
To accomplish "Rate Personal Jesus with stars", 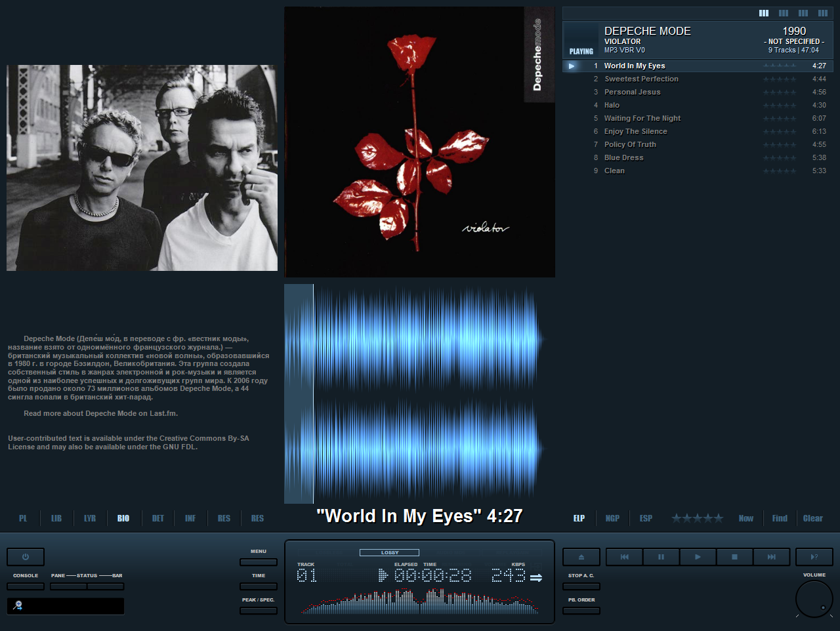I will 780,92.
